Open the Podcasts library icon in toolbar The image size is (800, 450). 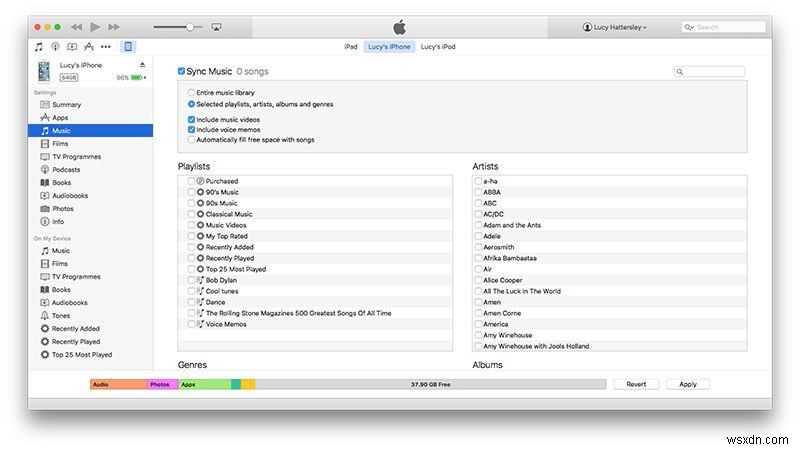(55, 47)
